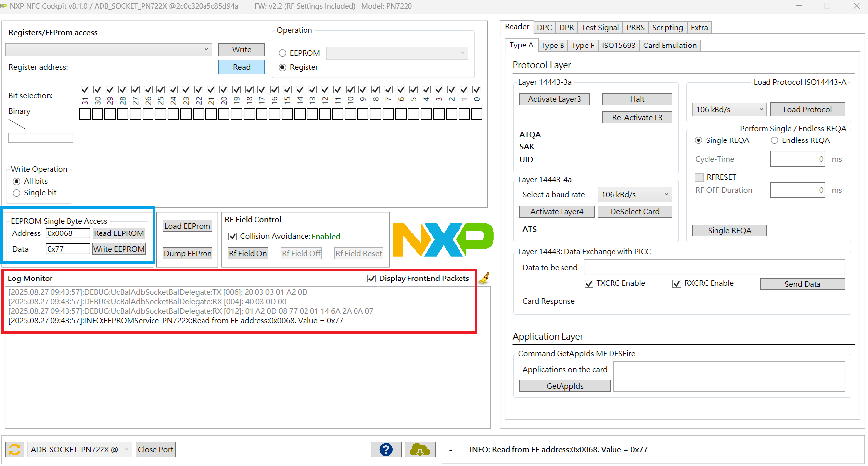Click the NXP logo image

tap(443, 239)
